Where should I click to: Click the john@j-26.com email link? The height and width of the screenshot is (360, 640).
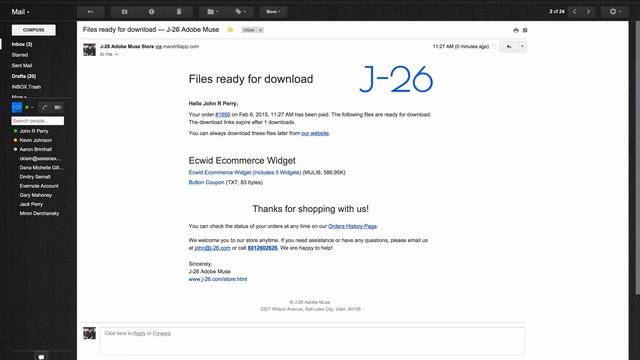coord(212,248)
